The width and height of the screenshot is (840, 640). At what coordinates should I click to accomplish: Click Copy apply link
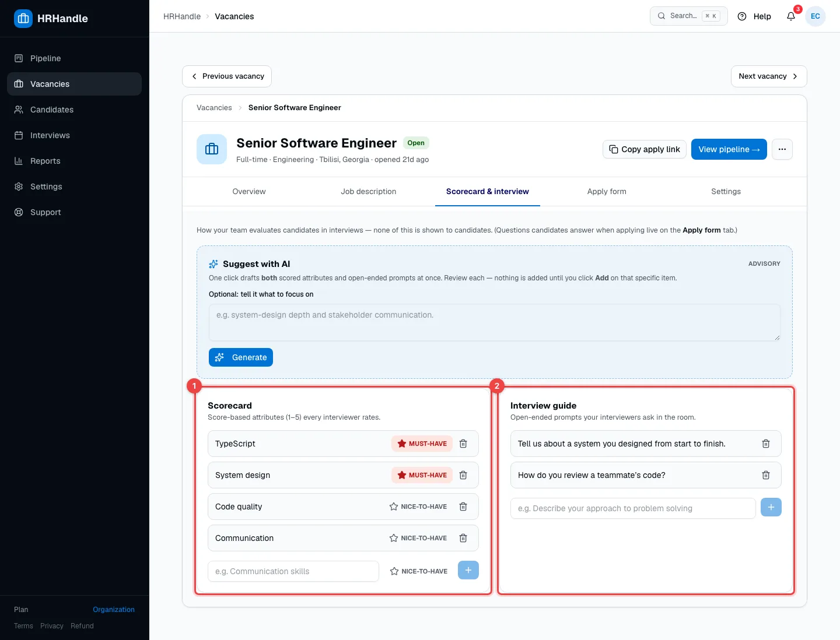645,149
